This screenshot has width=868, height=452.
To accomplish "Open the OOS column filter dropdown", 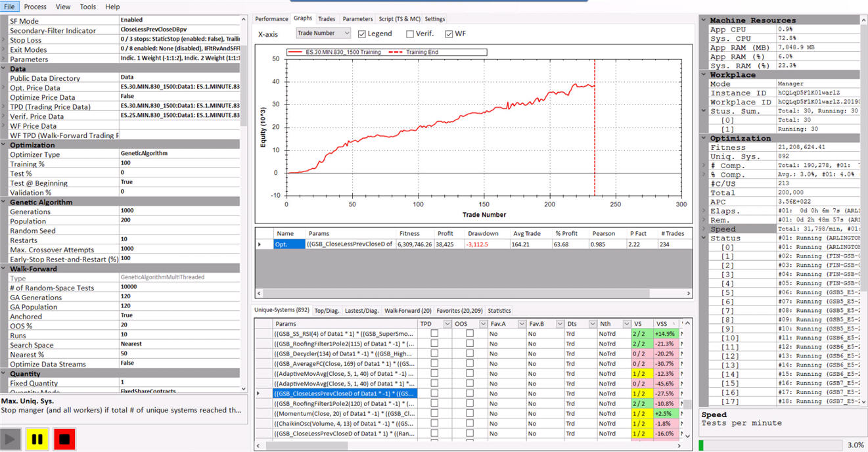I will tap(484, 324).
